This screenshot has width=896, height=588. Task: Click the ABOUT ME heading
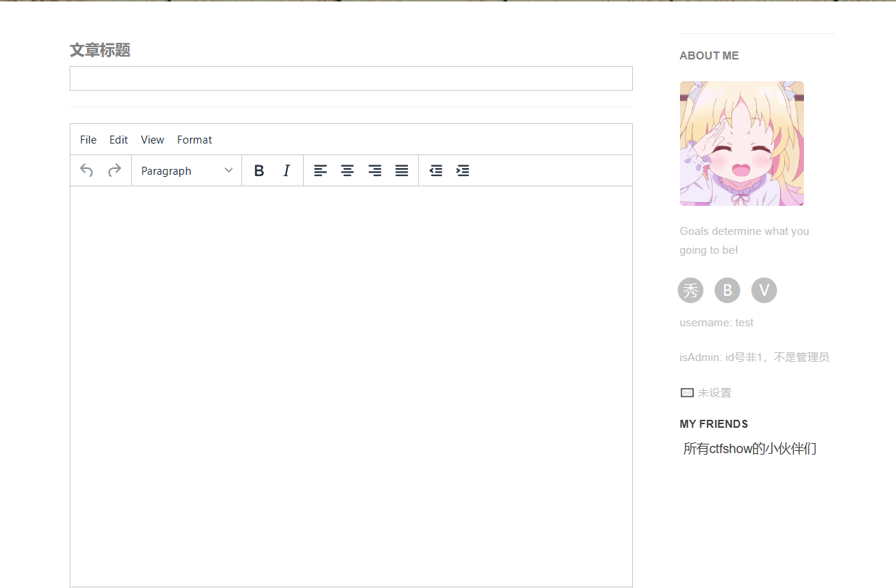709,56
